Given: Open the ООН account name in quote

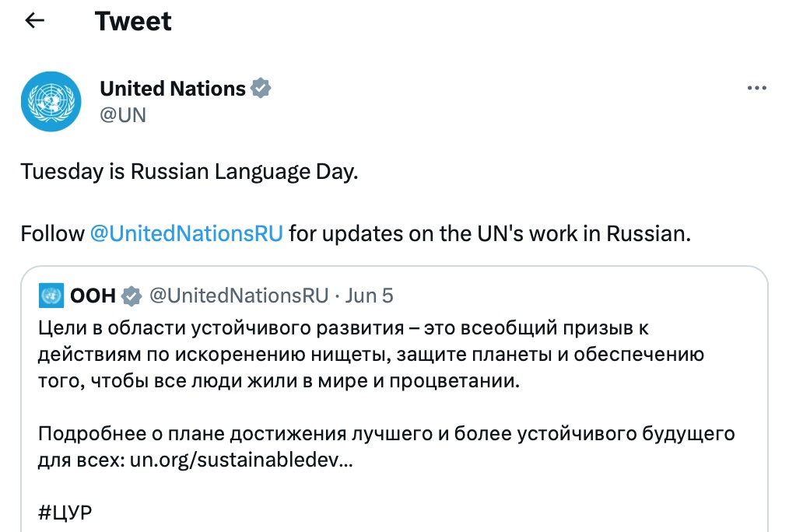Looking at the screenshot, I should point(93,296).
